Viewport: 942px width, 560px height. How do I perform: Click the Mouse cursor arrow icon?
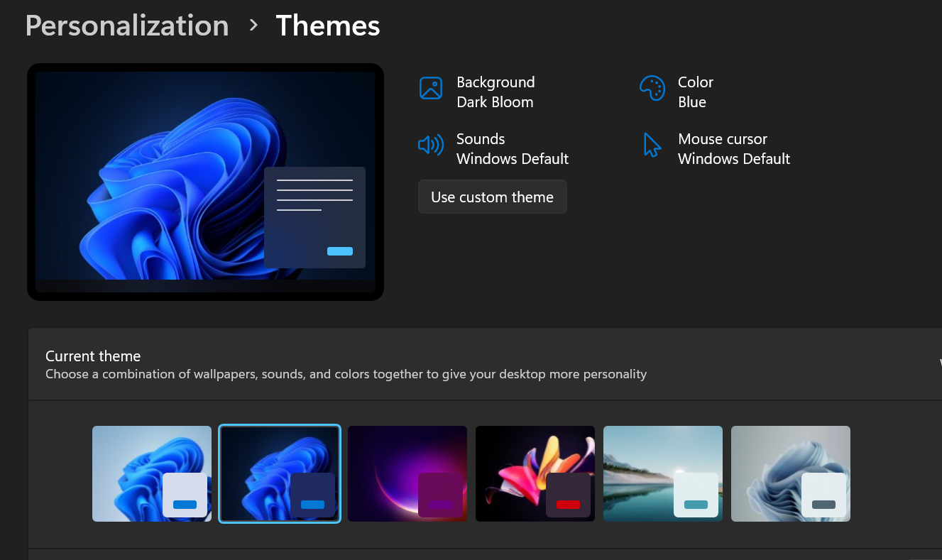tap(652, 145)
